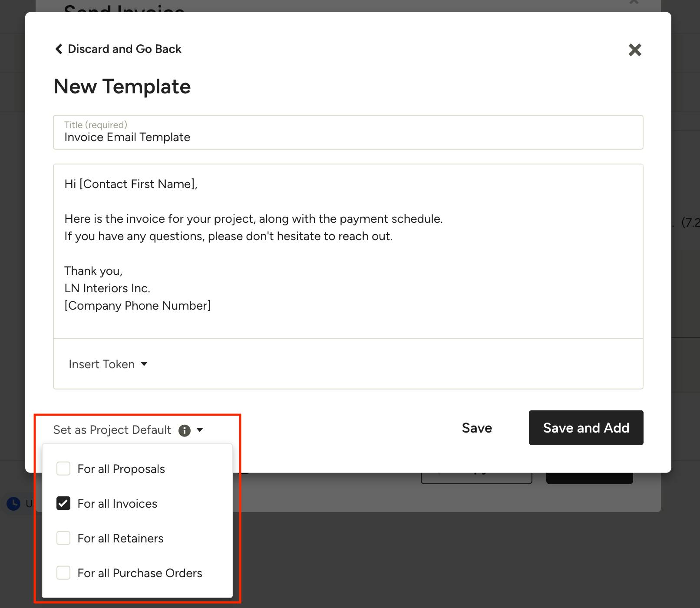This screenshot has width=700, height=608.
Task: Click the blue clock icon
Action: [x=13, y=504]
